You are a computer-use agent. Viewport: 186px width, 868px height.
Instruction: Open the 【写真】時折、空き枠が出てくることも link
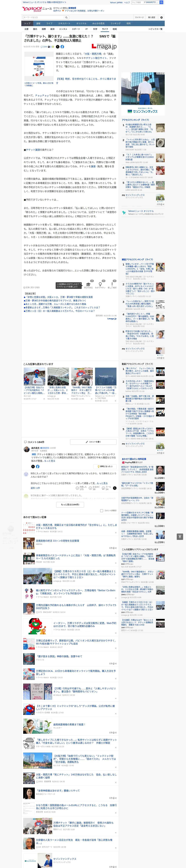click(86, 81)
